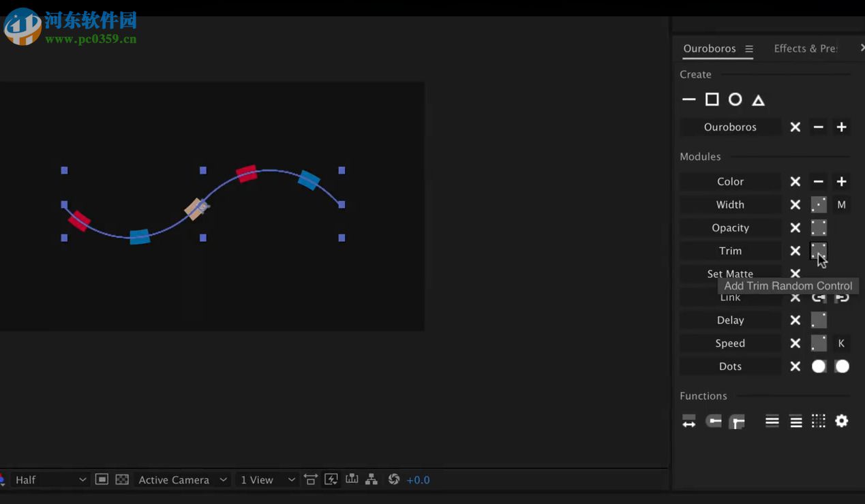The image size is (865, 504).
Task: Apply the Delay module
Action: [730, 320]
